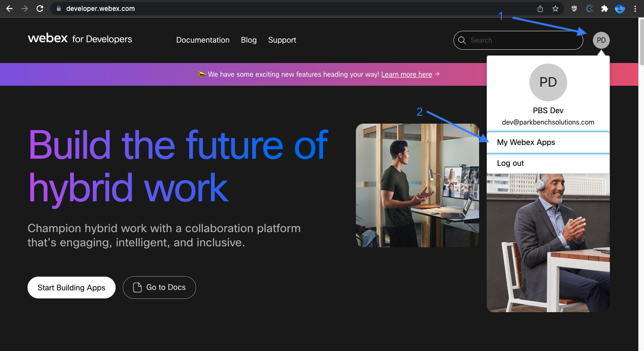The height and width of the screenshot is (351, 644).
Task: Click the shield extension icon
Action: tap(574, 9)
